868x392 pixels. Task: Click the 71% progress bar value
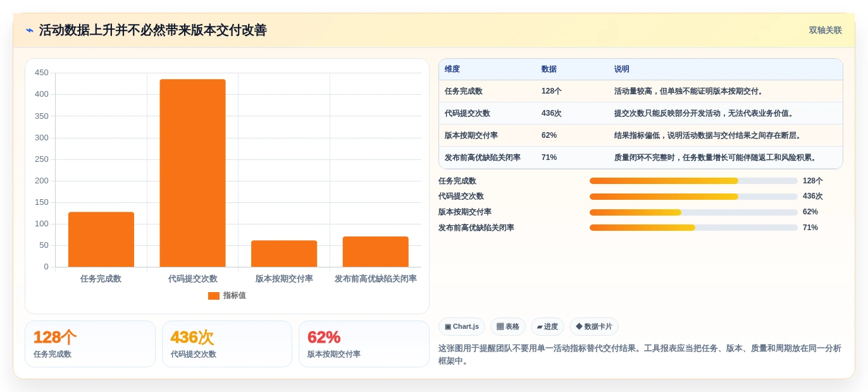click(810, 228)
